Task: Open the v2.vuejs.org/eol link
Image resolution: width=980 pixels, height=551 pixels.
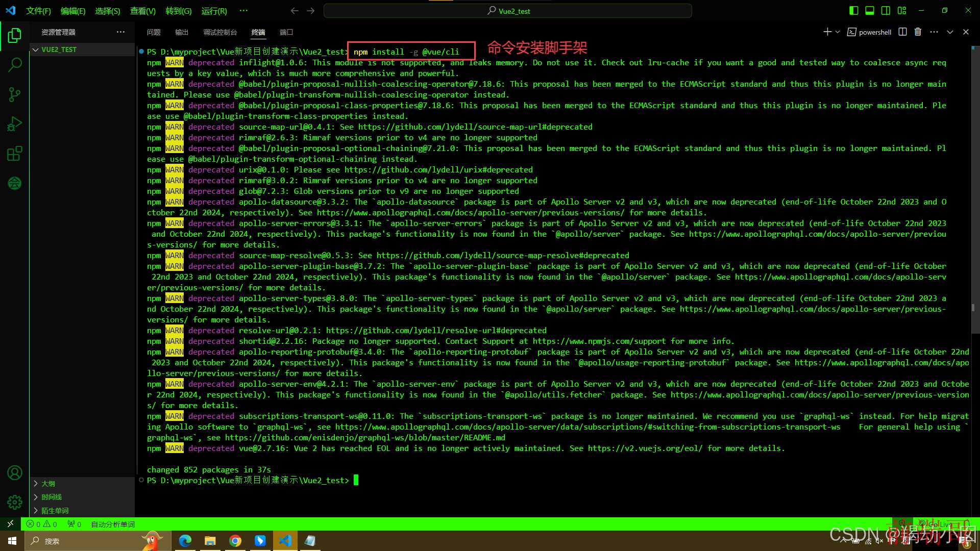Action: click(645, 448)
